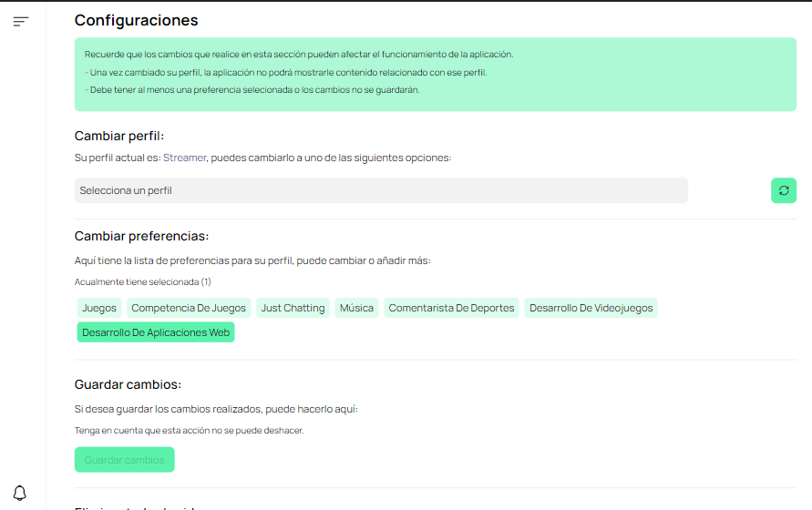Click 'Aquí tiene la lista de preferencias' text
This screenshot has width=812, height=510.
(252, 261)
